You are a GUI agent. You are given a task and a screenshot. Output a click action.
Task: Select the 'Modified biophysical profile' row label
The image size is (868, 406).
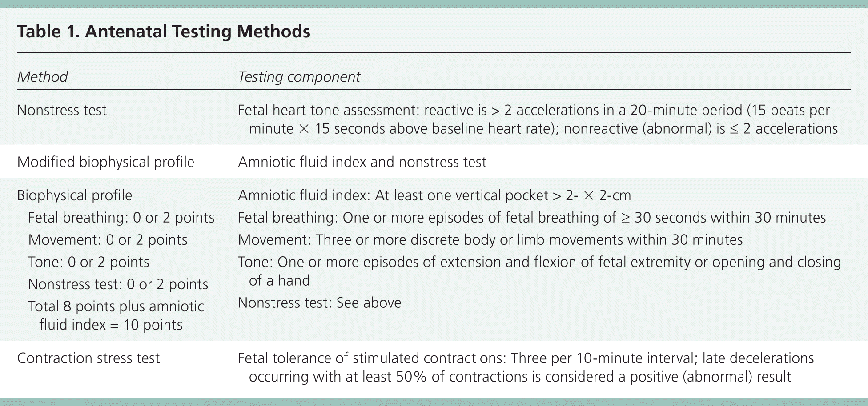click(x=105, y=162)
